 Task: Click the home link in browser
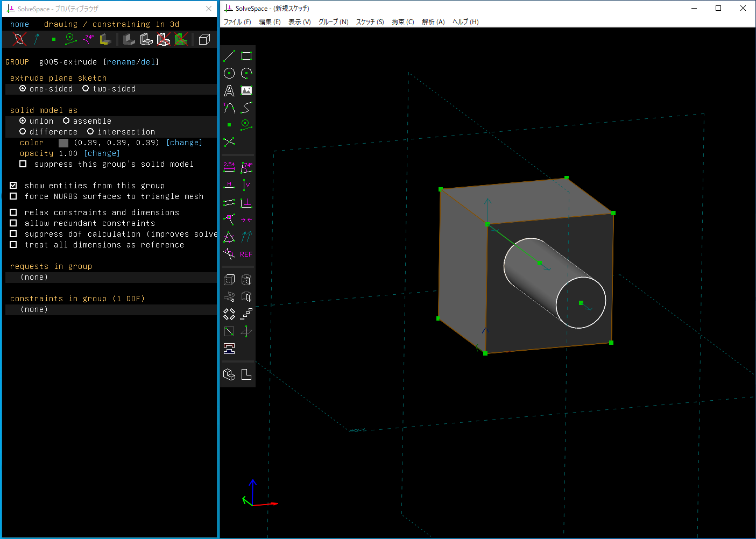[x=19, y=24]
